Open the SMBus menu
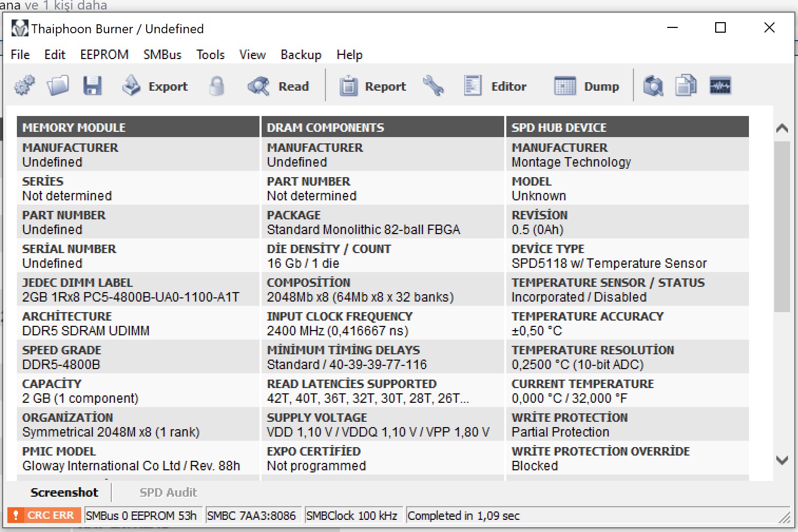This screenshot has height=532, width=798. [x=162, y=54]
